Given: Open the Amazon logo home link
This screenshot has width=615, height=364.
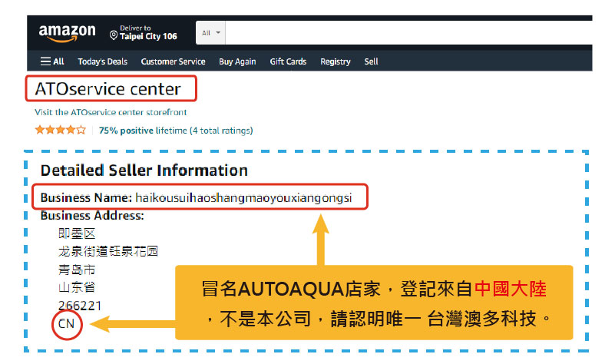Looking at the screenshot, I should pyautogui.click(x=67, y=33).
